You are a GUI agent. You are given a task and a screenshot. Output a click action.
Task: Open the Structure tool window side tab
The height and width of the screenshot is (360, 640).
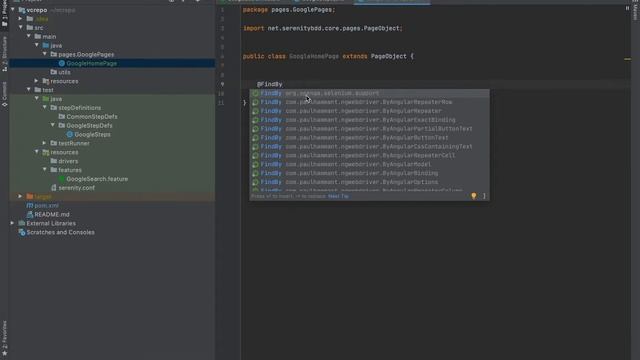click(x=4, y=54)
